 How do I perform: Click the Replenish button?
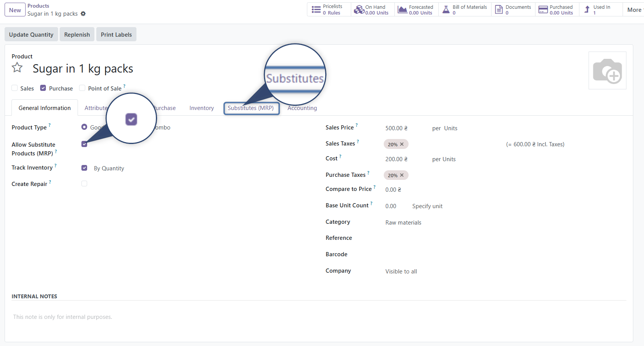pyautogui.click(x=77, y=34)
